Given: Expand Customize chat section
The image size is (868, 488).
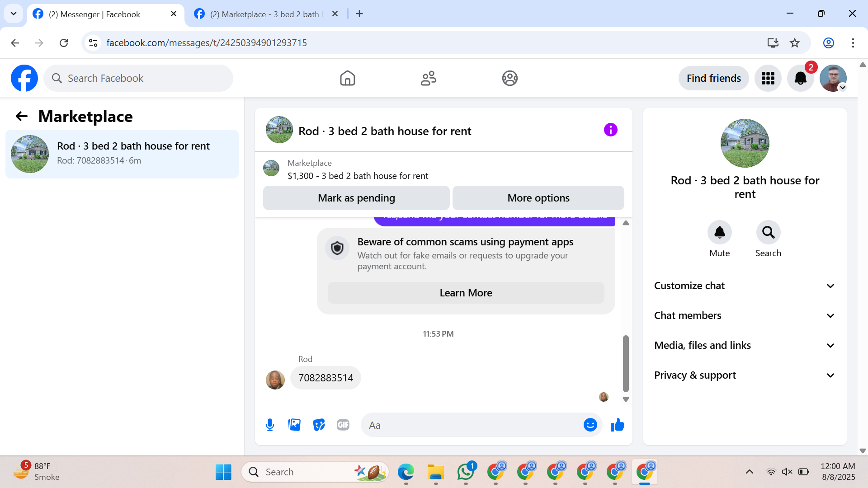Looking at the screenshot, I should click(745, 286).
